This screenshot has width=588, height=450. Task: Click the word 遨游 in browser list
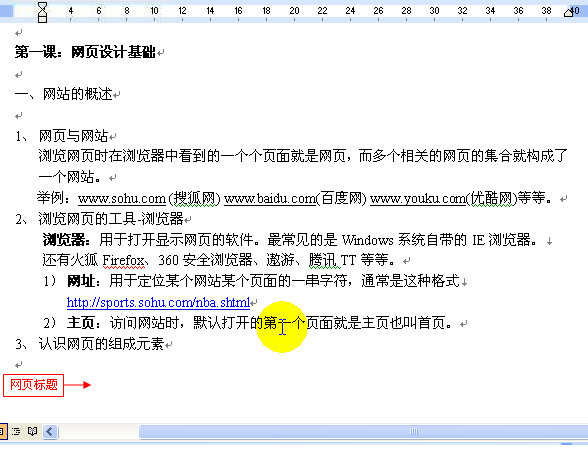[280, 260]
